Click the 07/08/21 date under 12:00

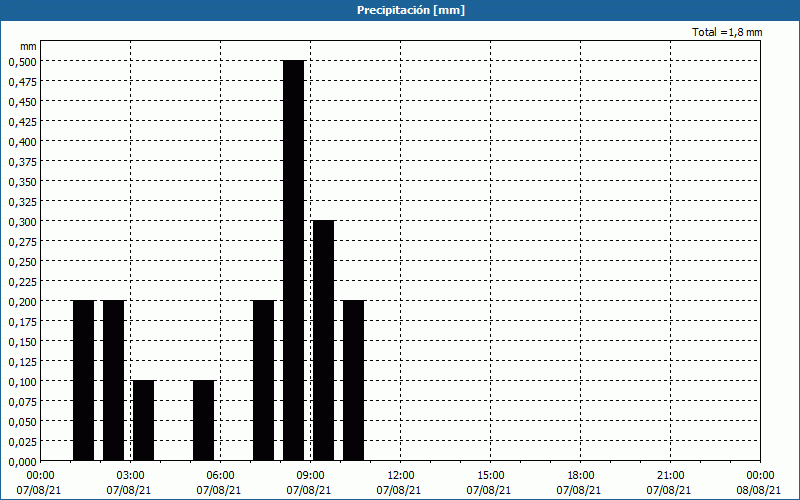(399, 490)
